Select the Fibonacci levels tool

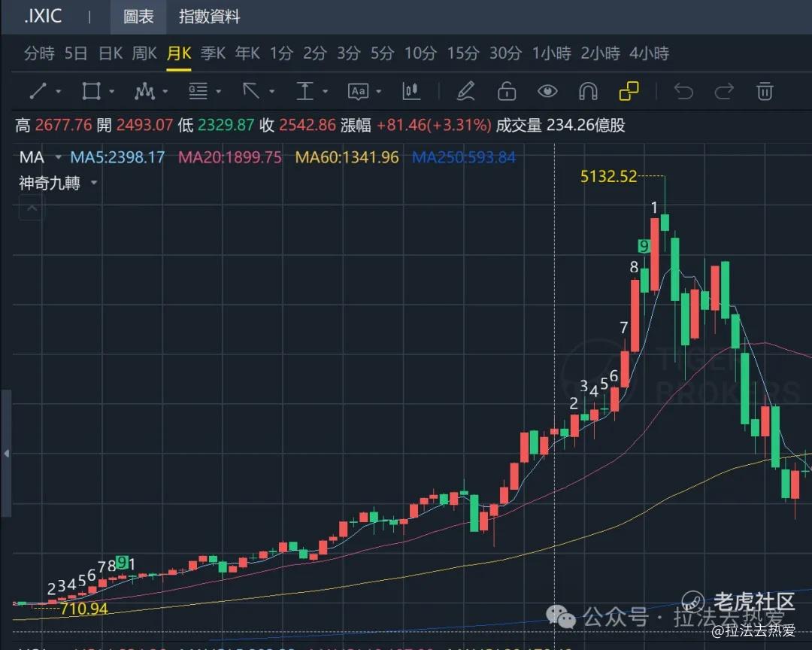coord(198,91)
